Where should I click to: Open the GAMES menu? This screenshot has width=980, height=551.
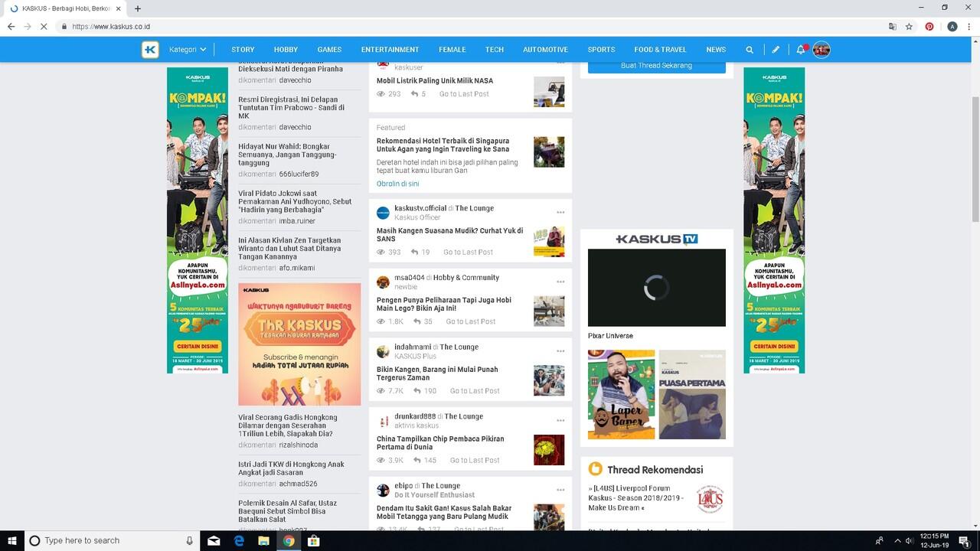coord(329,50)
